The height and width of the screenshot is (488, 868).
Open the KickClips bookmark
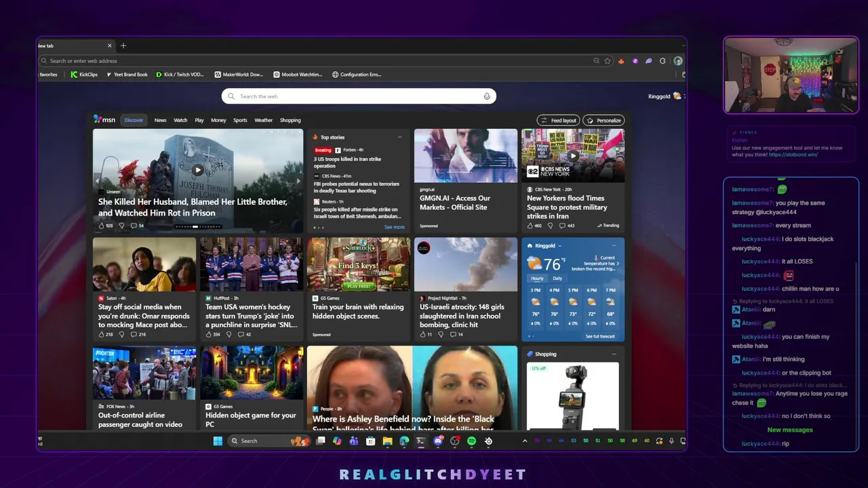84,75
